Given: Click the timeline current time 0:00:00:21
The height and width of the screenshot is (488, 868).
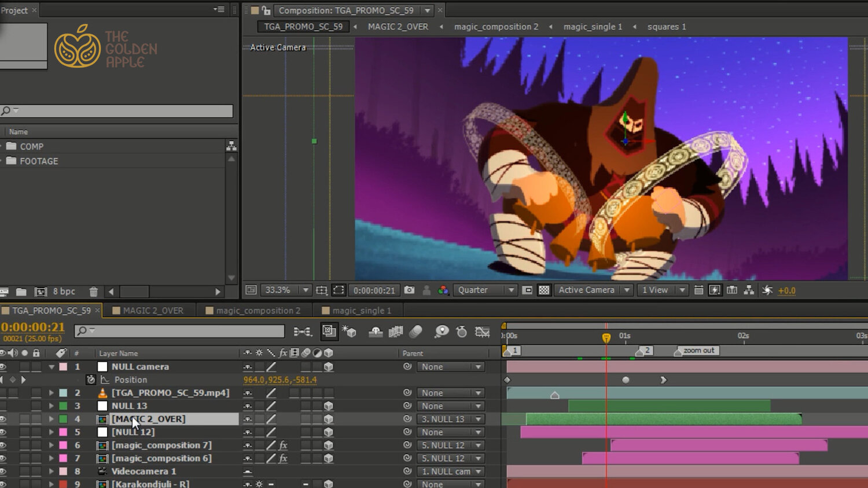Looking at the screenshot, I should 32,327.
